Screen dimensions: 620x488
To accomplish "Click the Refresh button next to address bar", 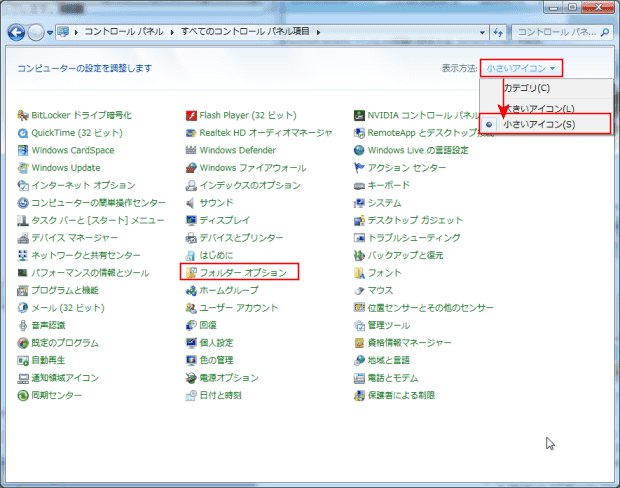I will pyautogui.click(x=498, y=32).
